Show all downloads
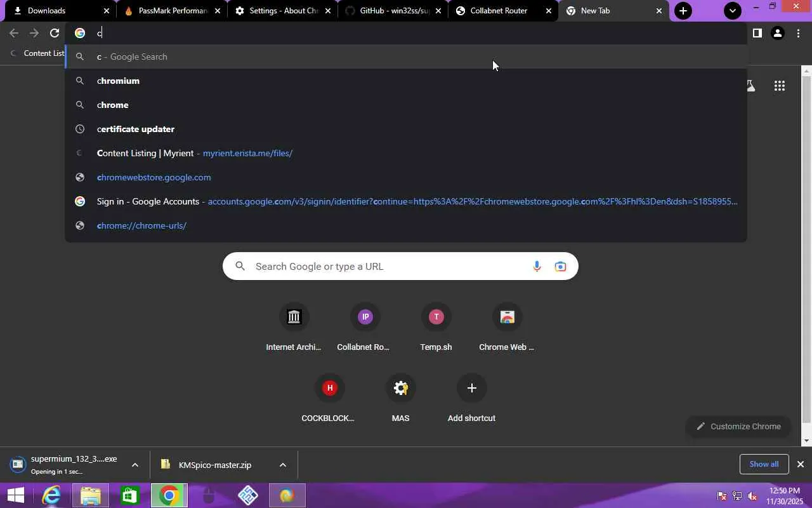Screen dimensions: 812x508 click(764, 464)
